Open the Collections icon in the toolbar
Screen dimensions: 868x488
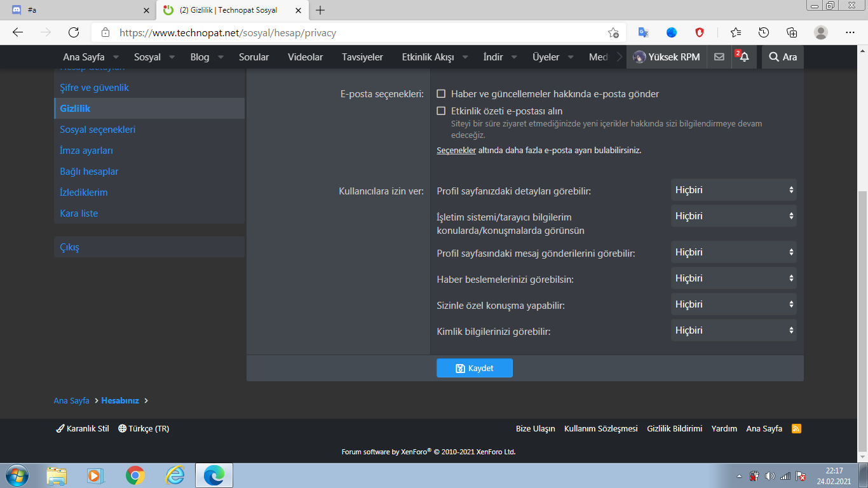click(x=792, y=32)
